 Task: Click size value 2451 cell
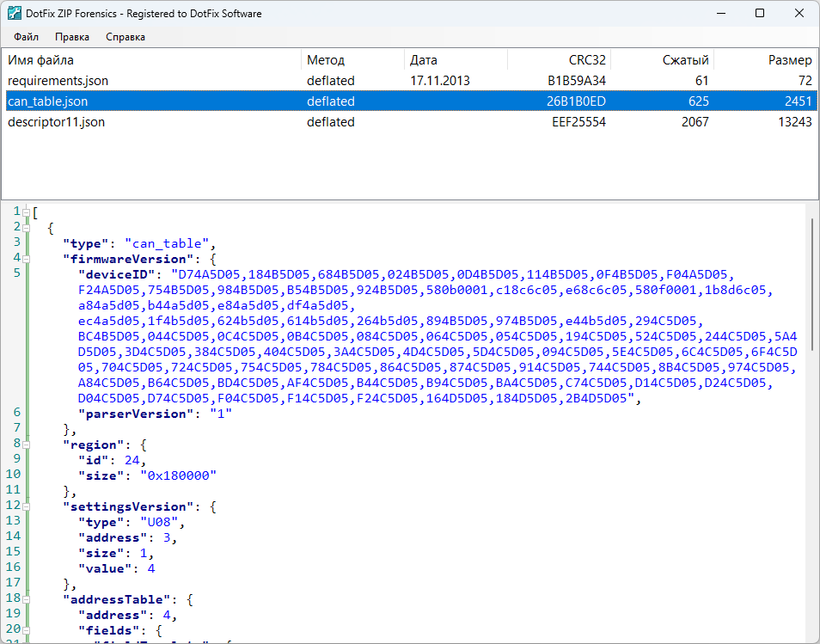point(798,101)
